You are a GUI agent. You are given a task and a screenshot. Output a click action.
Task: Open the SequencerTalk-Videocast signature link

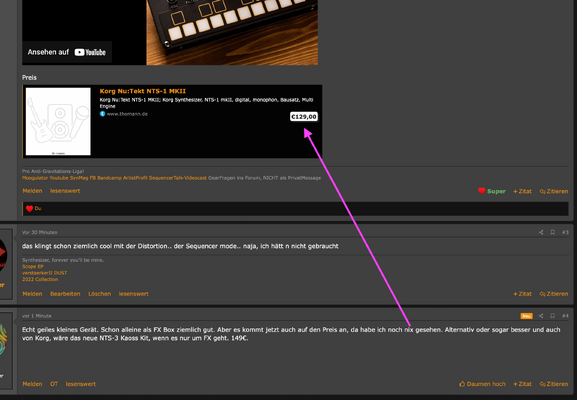pos(178,178)
